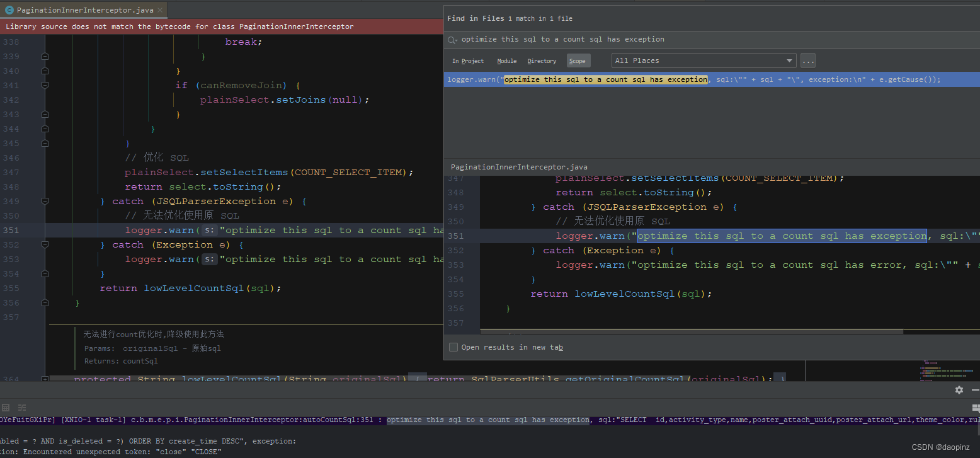The width and height of the screenshot is (980, 458).
Task: Focus the Find in Files search field
Action: coord(712,39)
